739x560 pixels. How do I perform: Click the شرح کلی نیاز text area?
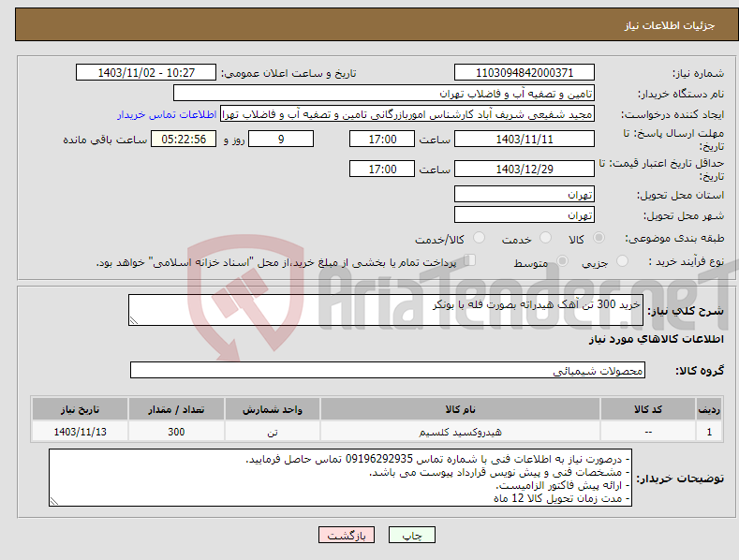[x=386, y=310]
